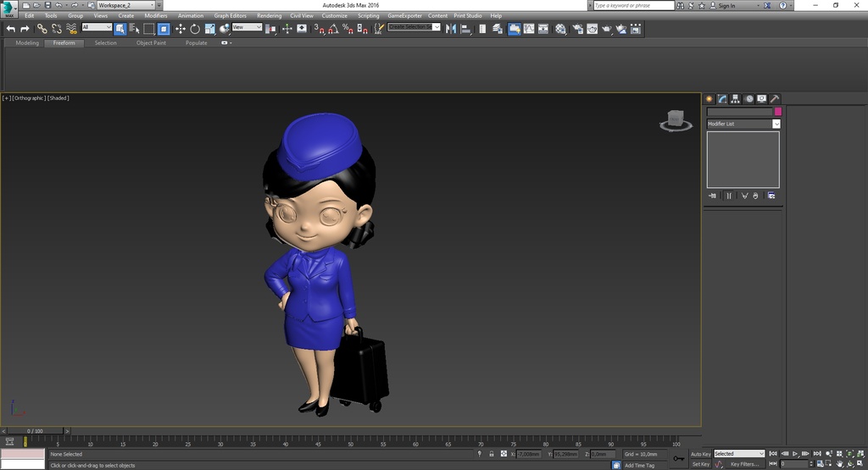This screenshot has width=868, height=470.
Task: Click the Sign In link
Action: (726, 6)
